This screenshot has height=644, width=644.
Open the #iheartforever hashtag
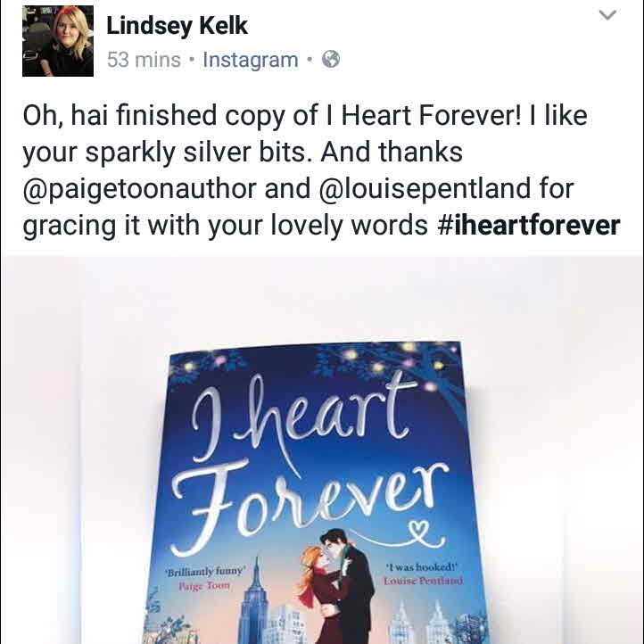pos(529,226)
